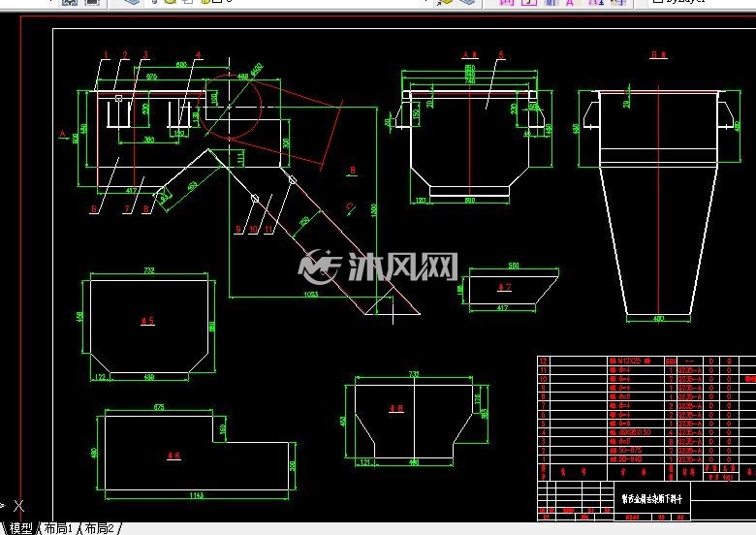756x535 pixels.
Task: Open the 布局1 layout tab
Action: click(58, 529)
